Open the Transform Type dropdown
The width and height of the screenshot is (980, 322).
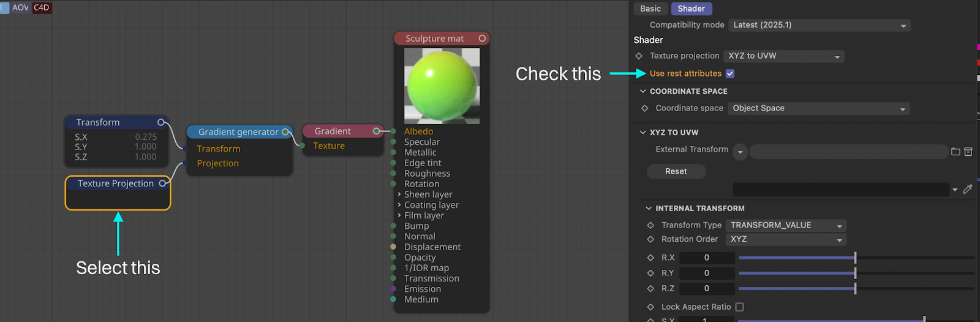click(x=786, y=226)
